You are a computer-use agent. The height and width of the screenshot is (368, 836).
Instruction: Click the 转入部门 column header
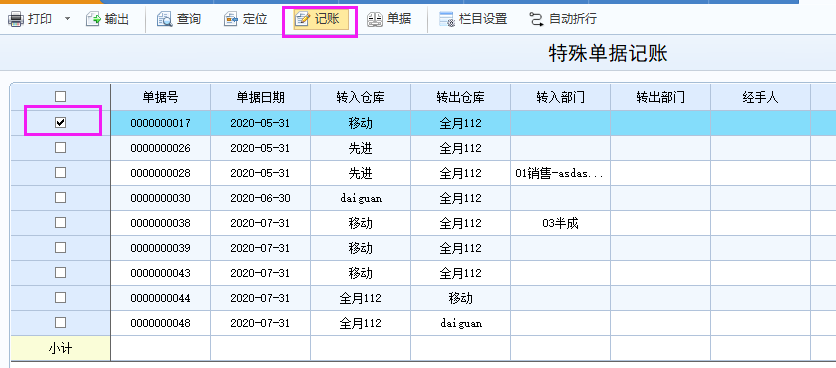tap(560, 97)
